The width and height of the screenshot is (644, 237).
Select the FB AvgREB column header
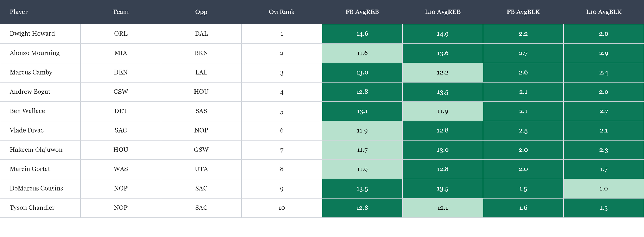pos(362,12)
